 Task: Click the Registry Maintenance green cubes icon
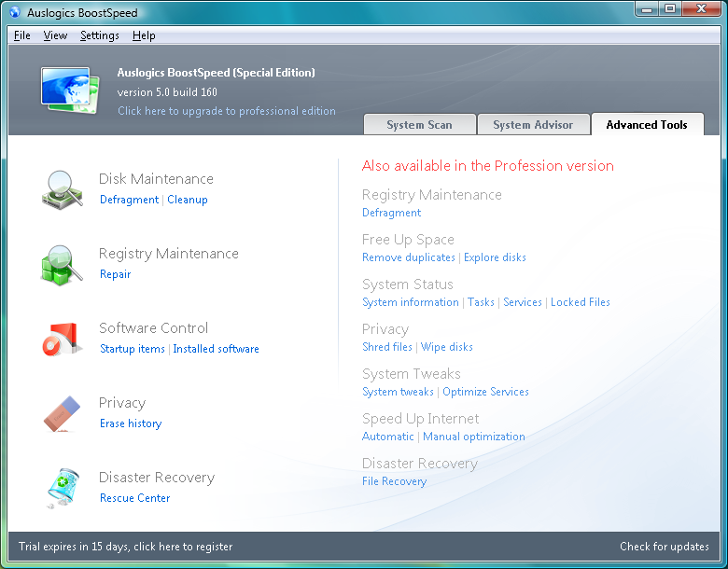[x=63, y=263]
